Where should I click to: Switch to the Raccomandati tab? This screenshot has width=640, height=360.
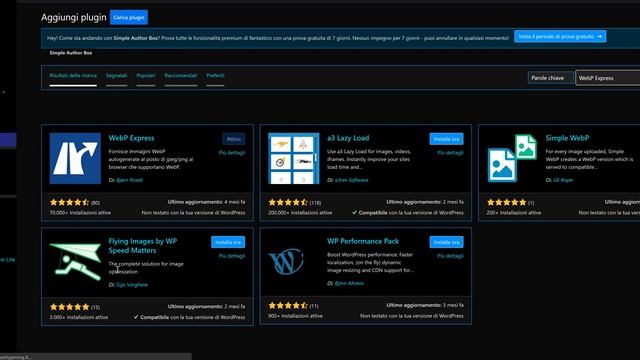[x=181, y=76]
